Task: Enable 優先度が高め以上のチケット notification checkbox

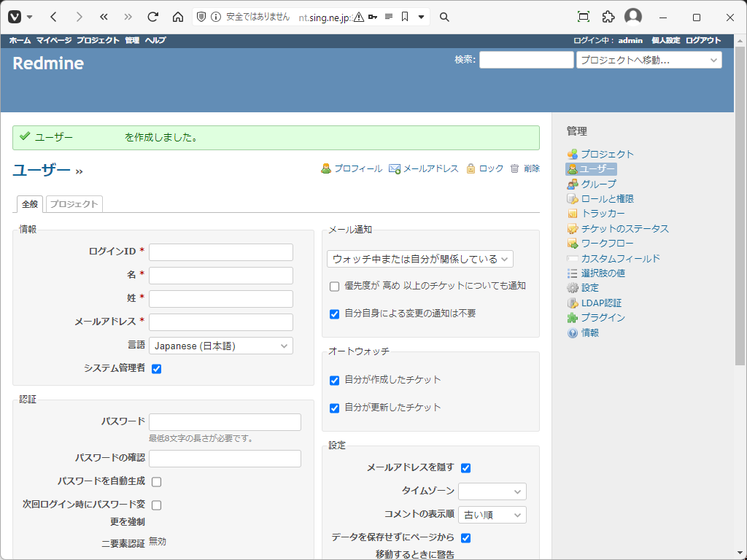Action: click(334, 286)
